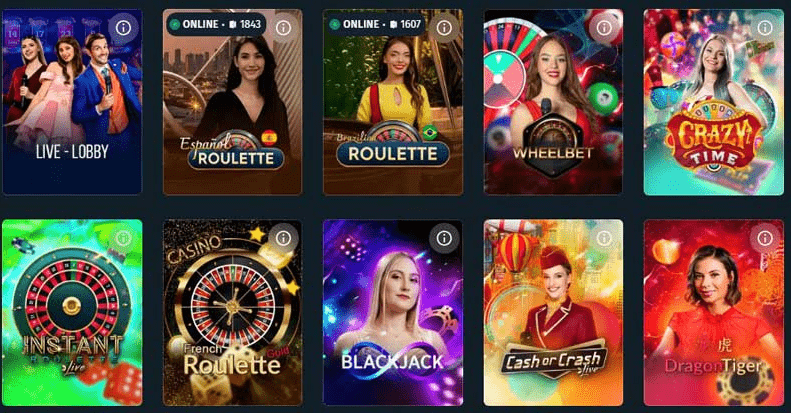Click the Online 1843 players badge
Image resolution: width=791 pixels, height=413 pixels.
point(216,24)
